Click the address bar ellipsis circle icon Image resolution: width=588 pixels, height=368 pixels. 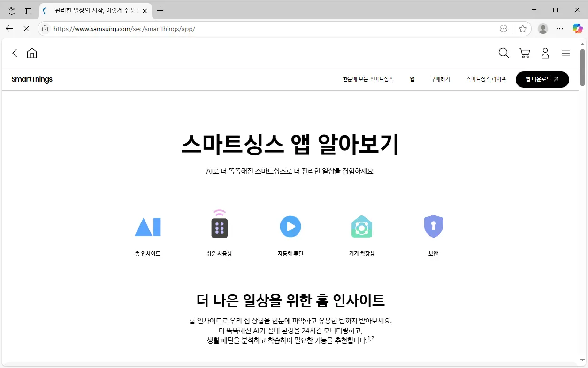[504, 29]
